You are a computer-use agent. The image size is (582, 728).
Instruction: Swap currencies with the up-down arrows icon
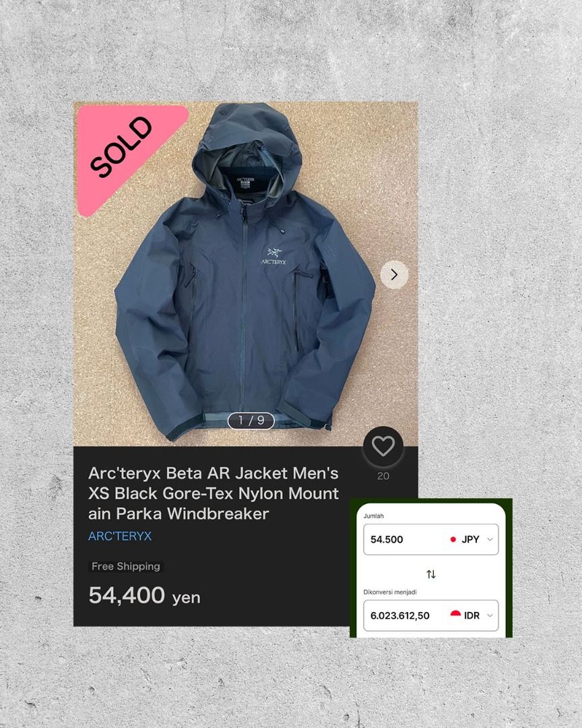(431, 574)
